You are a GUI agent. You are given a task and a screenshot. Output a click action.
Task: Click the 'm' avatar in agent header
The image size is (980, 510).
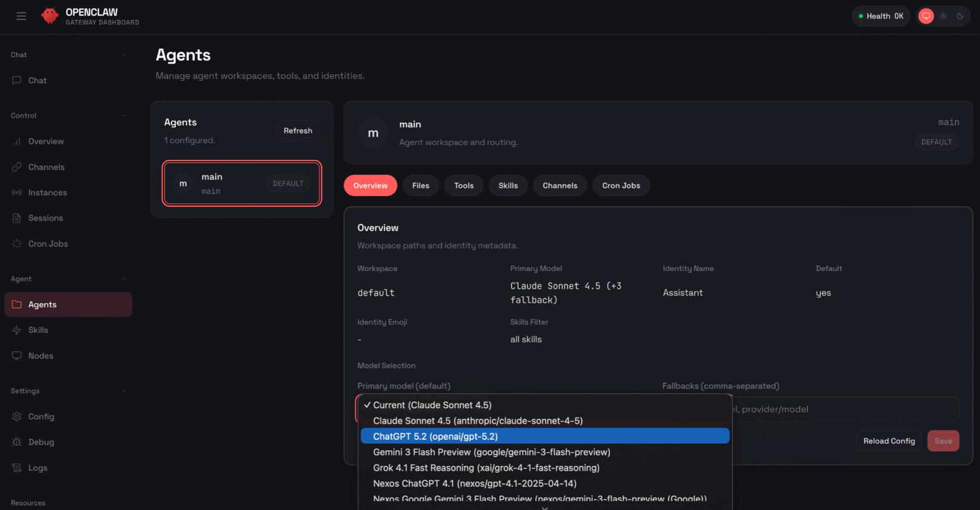click(x=373, y=133)
